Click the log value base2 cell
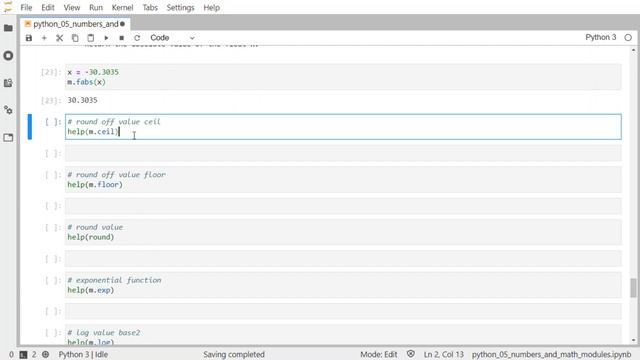The width and height of the screenshot is (640, 360). coord(343,335)
